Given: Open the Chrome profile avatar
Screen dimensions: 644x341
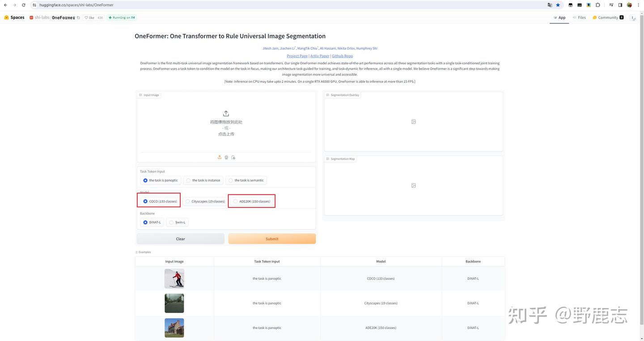Looking at the screenshot, I should (x=629, y=5).
